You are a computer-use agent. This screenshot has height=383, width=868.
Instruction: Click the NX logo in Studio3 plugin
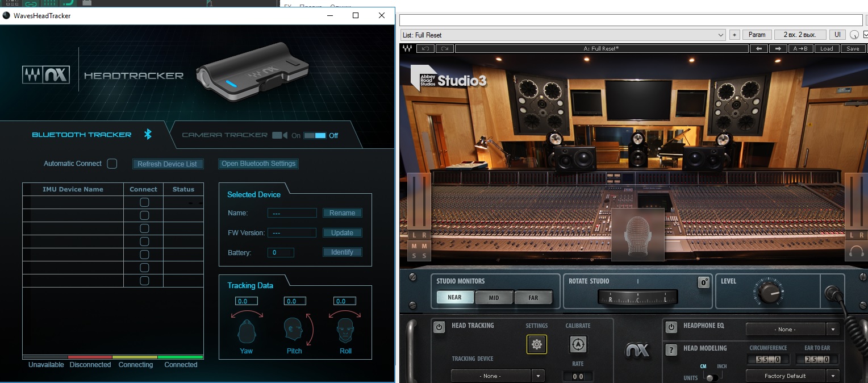[637, 350]
